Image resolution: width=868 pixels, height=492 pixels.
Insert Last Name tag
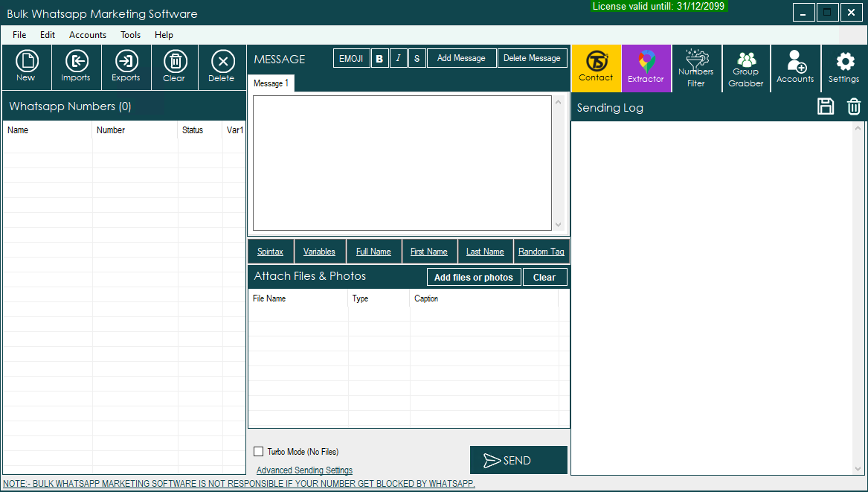pos(485,252)
